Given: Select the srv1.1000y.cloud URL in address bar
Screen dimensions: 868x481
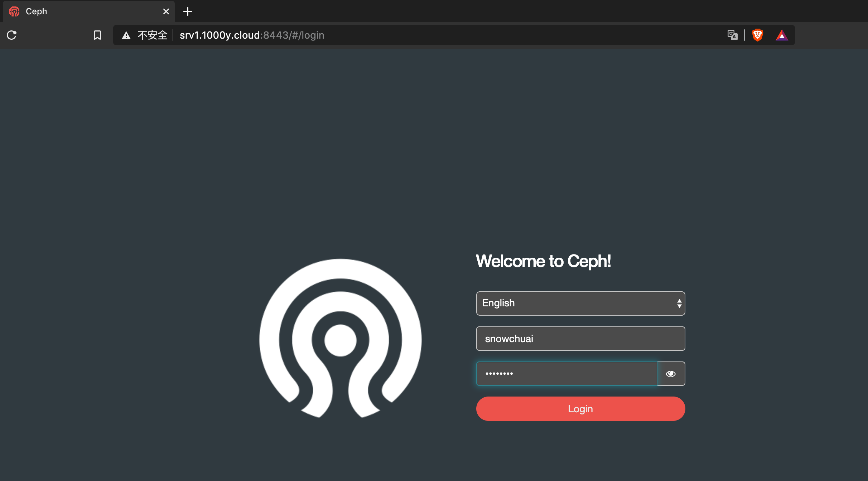Looking at the screenshot, I should 252,35.
